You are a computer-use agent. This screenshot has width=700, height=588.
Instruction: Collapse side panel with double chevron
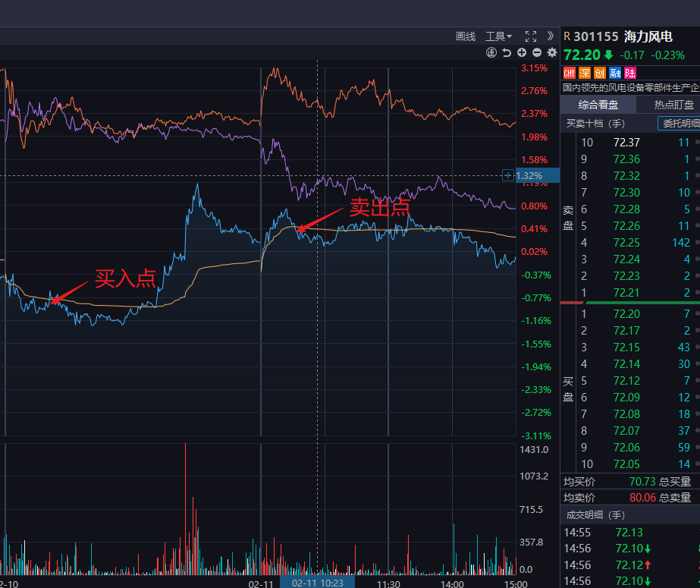[x=550, y=36]
